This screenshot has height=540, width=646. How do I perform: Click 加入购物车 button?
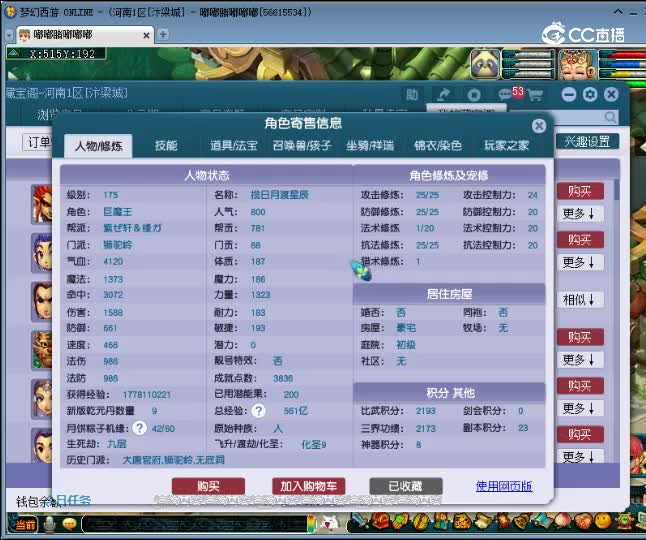click(309, 486)
